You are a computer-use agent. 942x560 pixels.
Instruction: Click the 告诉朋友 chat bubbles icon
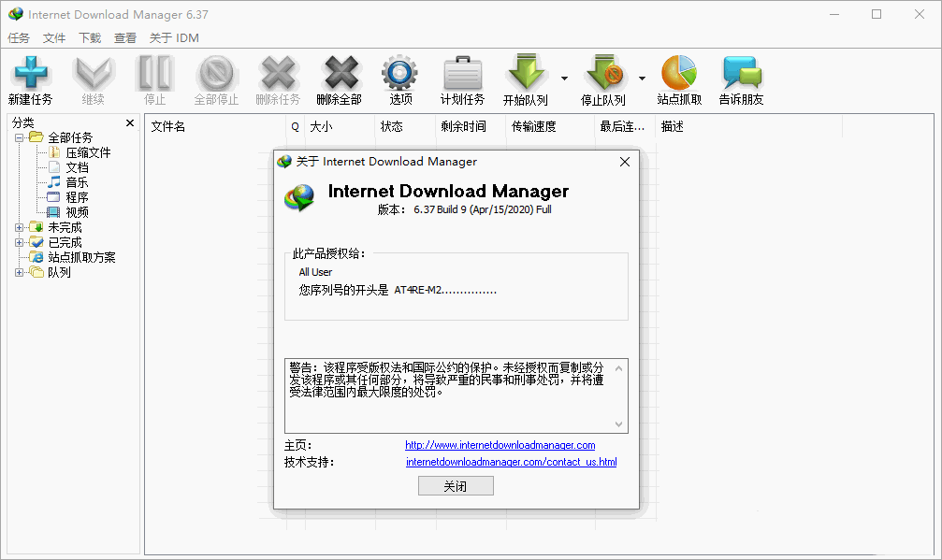click(741, 74)
